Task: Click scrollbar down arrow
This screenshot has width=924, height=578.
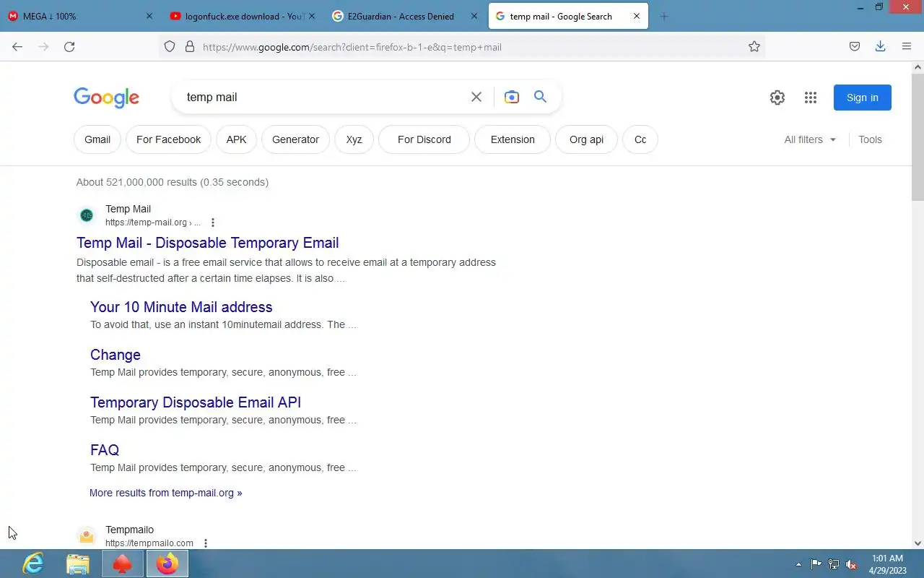Action: (918, 543)
